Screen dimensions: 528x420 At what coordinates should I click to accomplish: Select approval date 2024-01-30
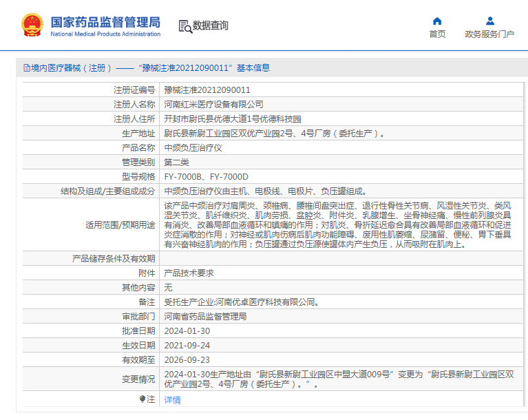pos(187,331)
